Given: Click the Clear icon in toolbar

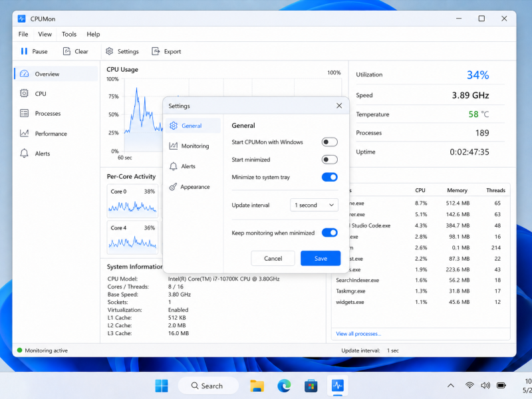Looking at the screenshot, I should (x=66, y=51).
